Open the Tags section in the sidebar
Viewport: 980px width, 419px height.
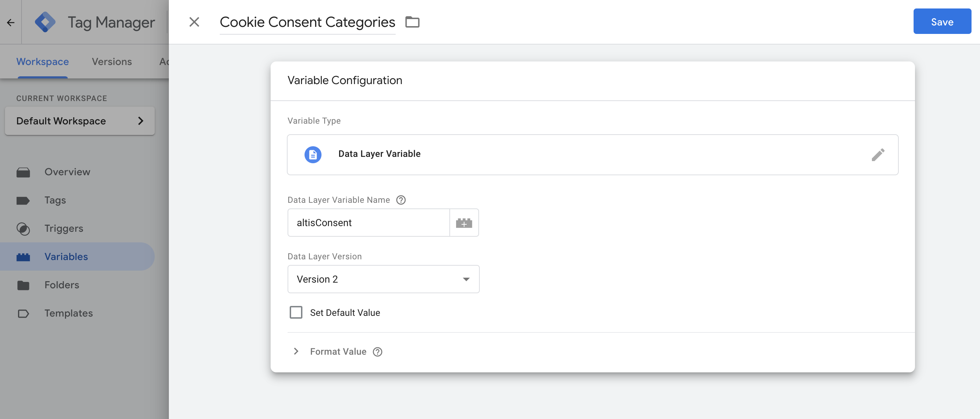(x=55, y=200)
